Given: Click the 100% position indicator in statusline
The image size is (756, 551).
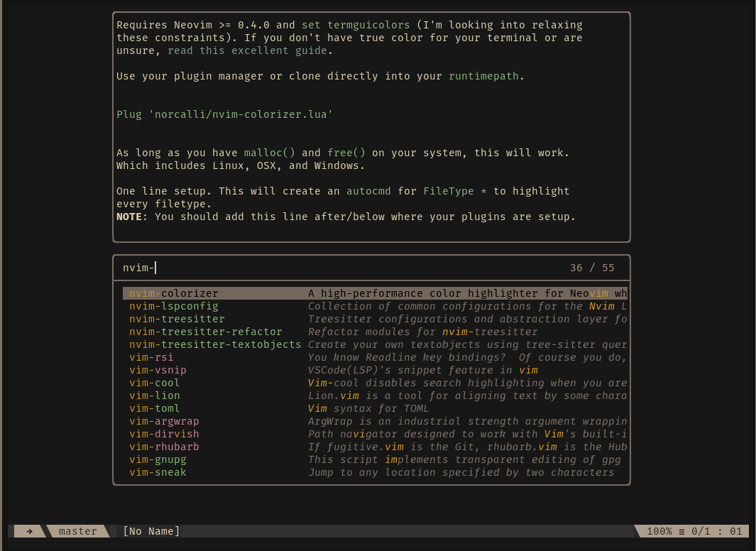Looking at the screenshot, I should click(x=659, y=531).
